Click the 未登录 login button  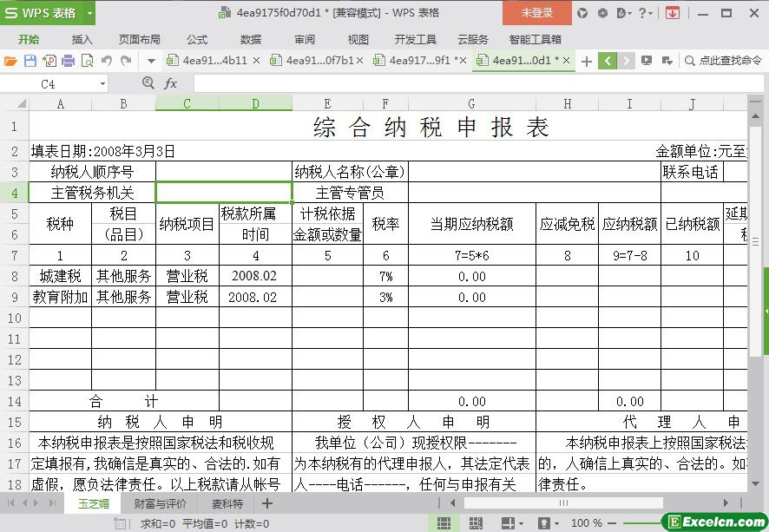(x=536, y=13)
